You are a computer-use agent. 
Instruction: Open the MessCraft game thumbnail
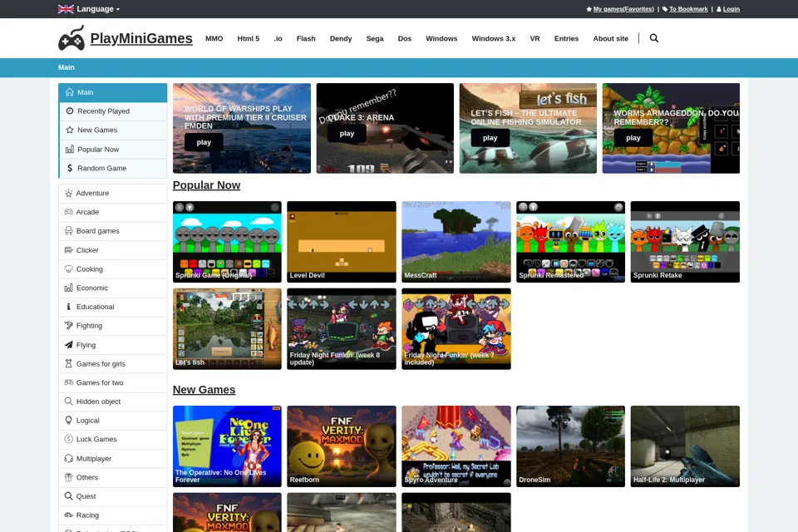[456, 242]
